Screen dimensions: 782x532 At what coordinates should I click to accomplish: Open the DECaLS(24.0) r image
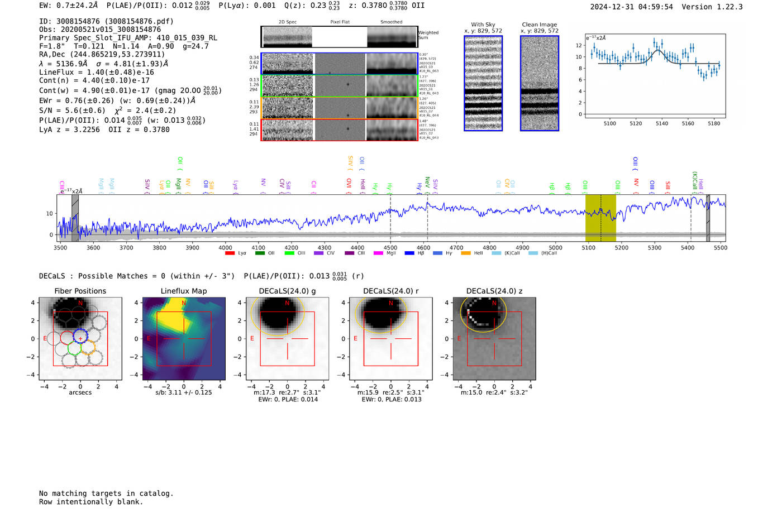click(391, 338)
